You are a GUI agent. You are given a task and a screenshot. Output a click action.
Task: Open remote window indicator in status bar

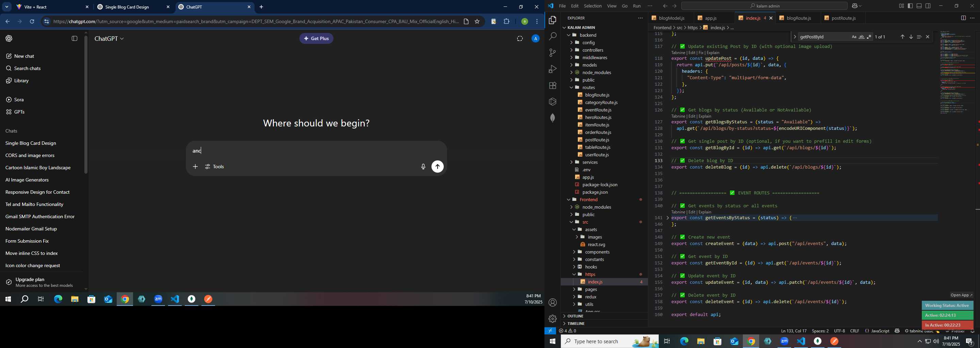point(550,331)
